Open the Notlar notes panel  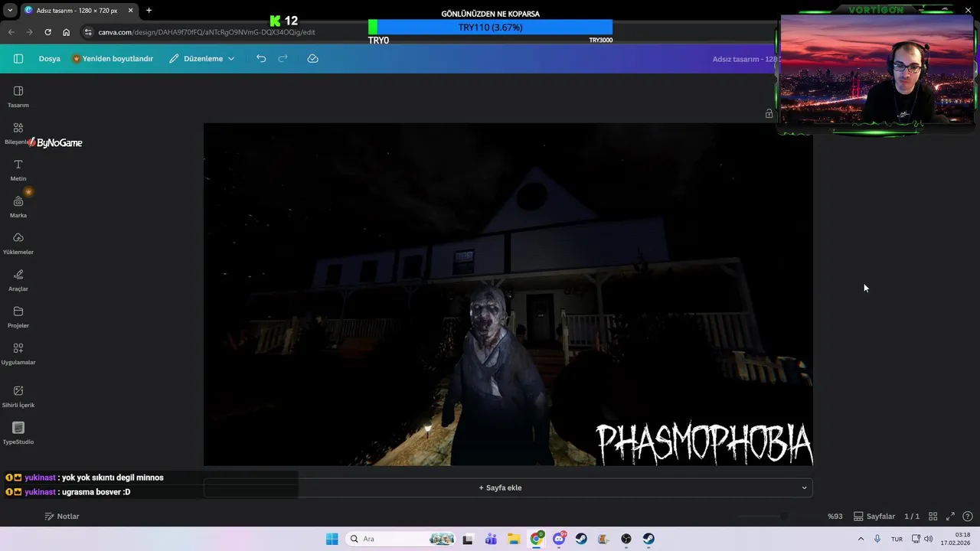point(62,517)
